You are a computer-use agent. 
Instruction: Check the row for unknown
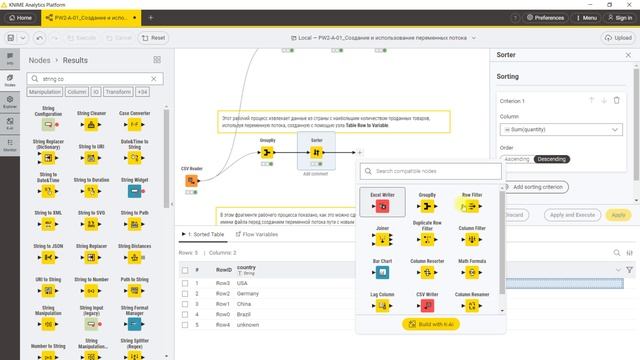pyautogui.click(x=185, y=325)
